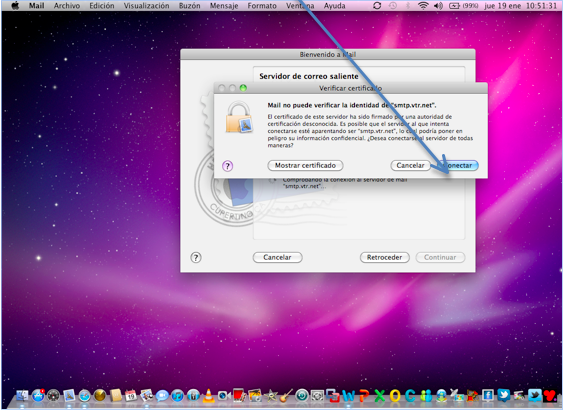This screenshot has height=410, width=563.
Task: Open the battery status menu
Action: point(465,6)
